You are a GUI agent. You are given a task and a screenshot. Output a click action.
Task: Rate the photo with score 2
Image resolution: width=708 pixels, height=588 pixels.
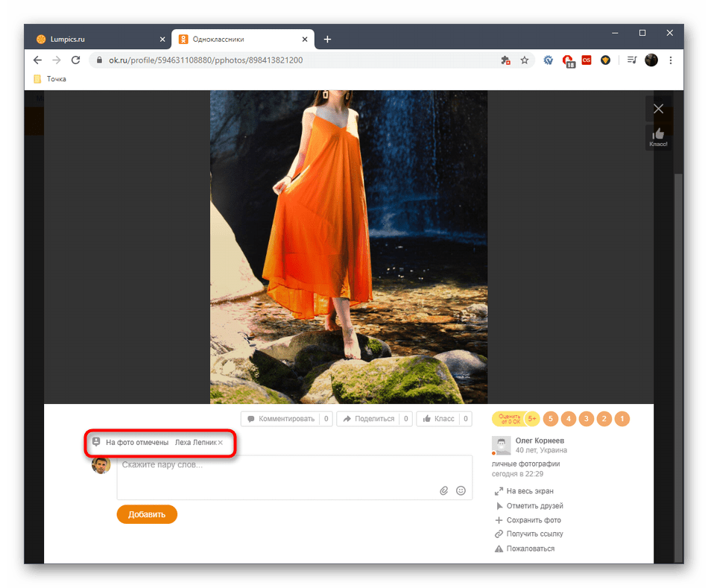click(x=604, y=419)
